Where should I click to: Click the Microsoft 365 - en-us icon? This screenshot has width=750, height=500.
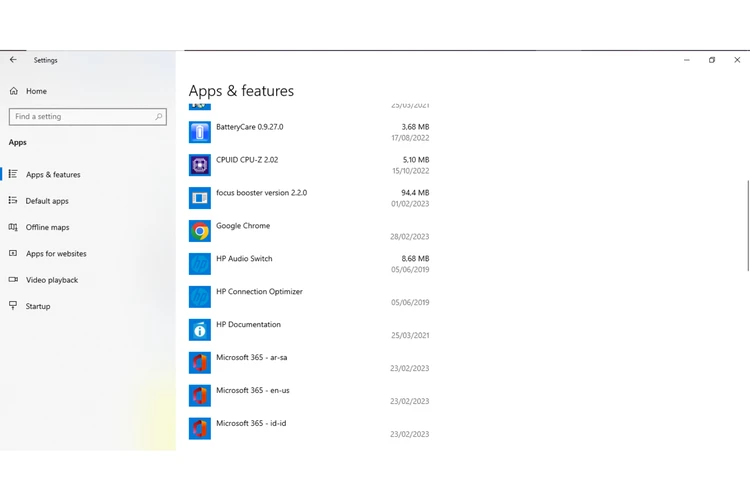pyautogui.click(x=200, y=396)
